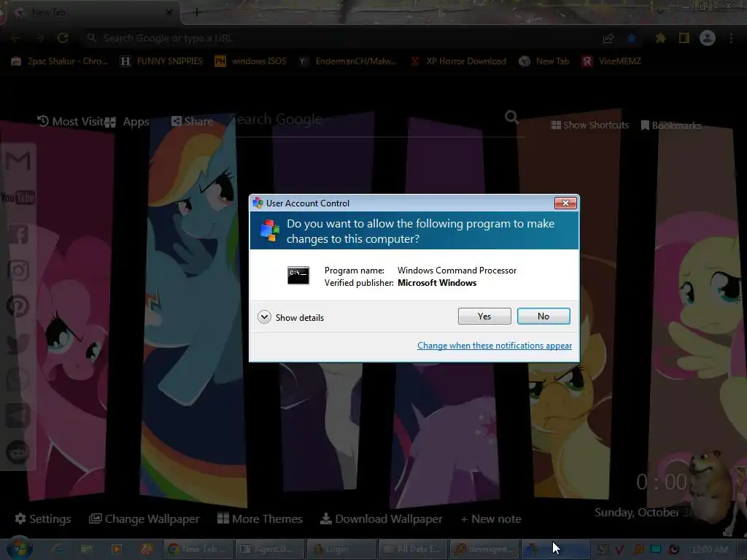The image size is (747, 560).
Task: Open VineMEMZ bookmark
Action: [x=612, y=61]
